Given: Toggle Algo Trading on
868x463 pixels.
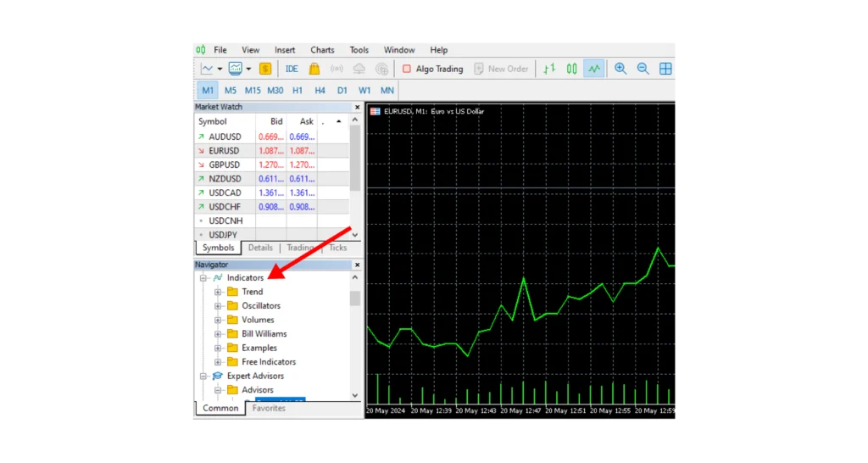Looking at the screenshot, I should point(432,69).
